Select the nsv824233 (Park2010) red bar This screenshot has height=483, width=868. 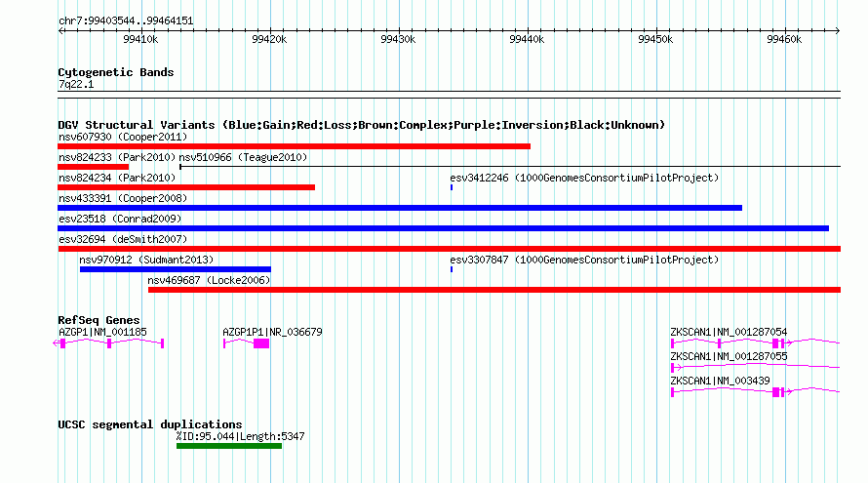pyautogui.click(x=93, y=167)
